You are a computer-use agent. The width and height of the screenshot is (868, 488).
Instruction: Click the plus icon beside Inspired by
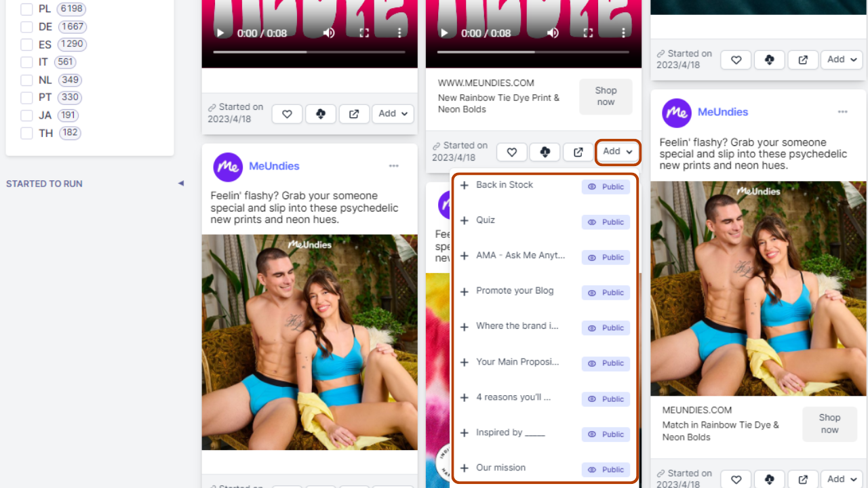[x=465, y=433]
